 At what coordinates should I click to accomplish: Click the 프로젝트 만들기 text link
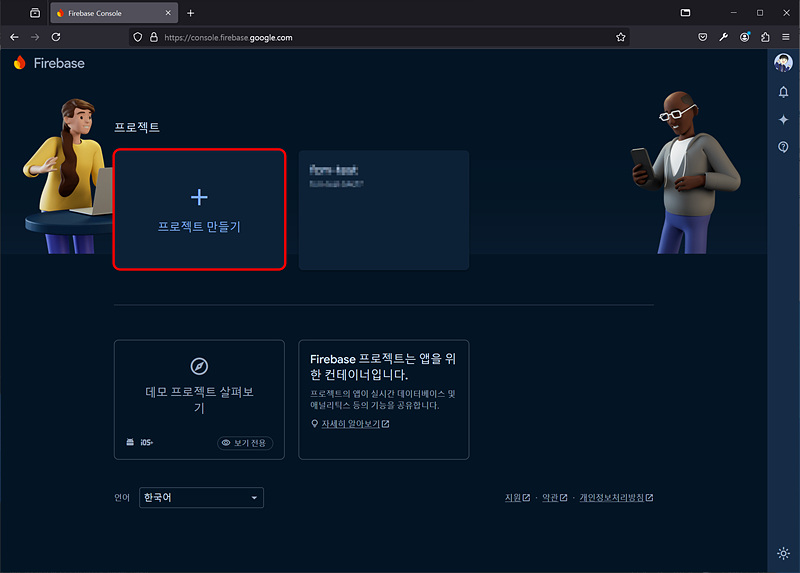tap(199, 227)
